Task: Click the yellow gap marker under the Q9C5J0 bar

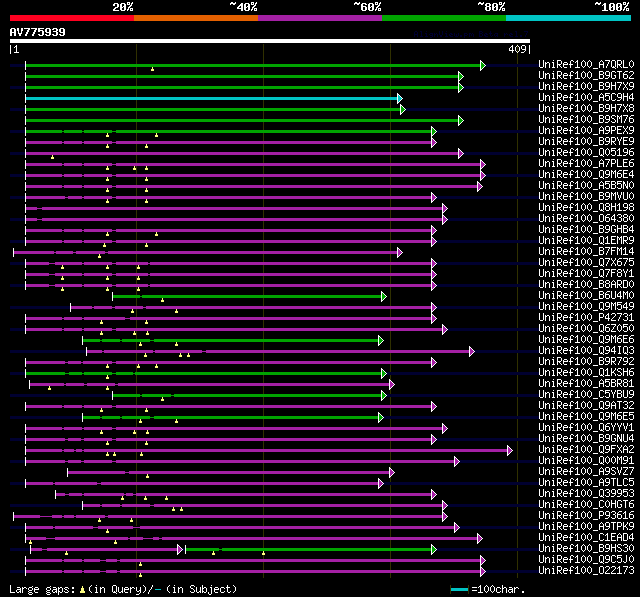Action: (140, 564)
